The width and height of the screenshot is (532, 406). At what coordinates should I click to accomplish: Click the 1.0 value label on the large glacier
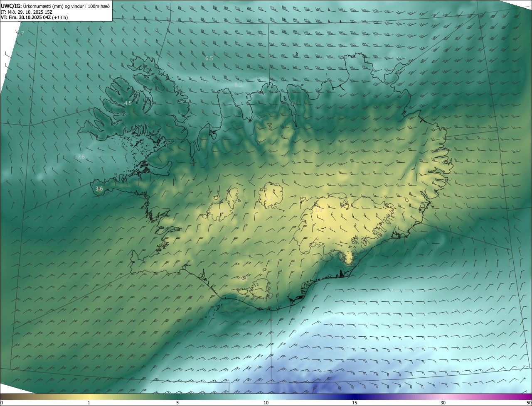318,210
